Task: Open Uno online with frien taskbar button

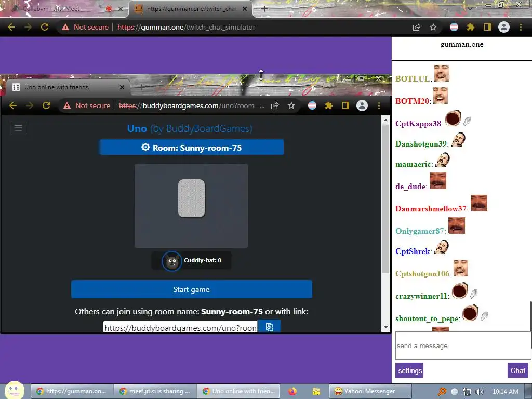Action: (239, 391)
